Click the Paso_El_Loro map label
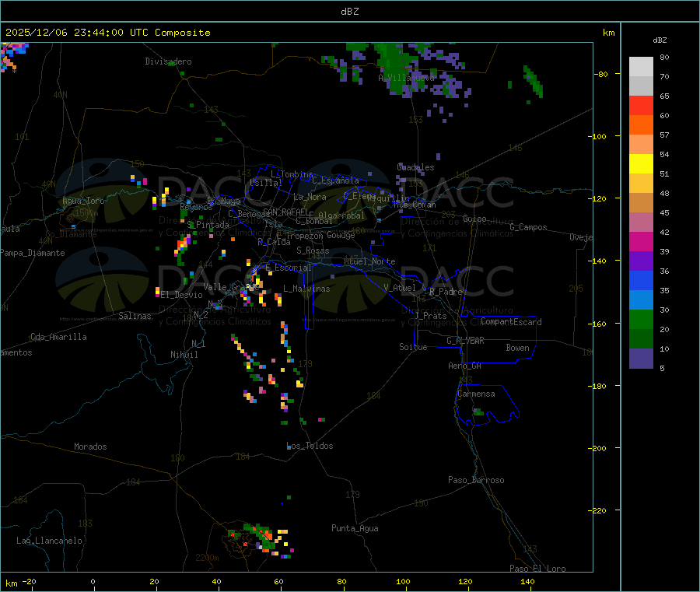This screenshot has width=700, height=592. pos(537,569)
